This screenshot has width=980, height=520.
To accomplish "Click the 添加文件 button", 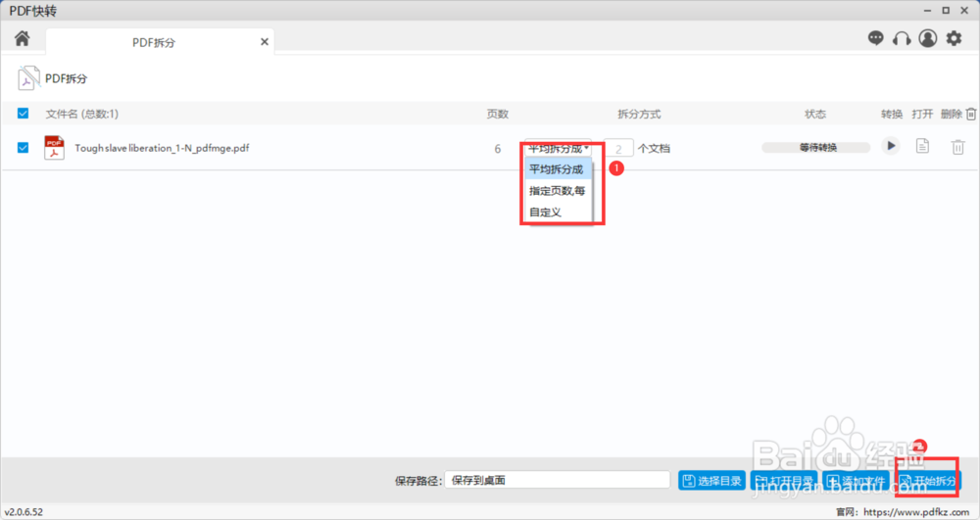I will [x=856, y=481].
